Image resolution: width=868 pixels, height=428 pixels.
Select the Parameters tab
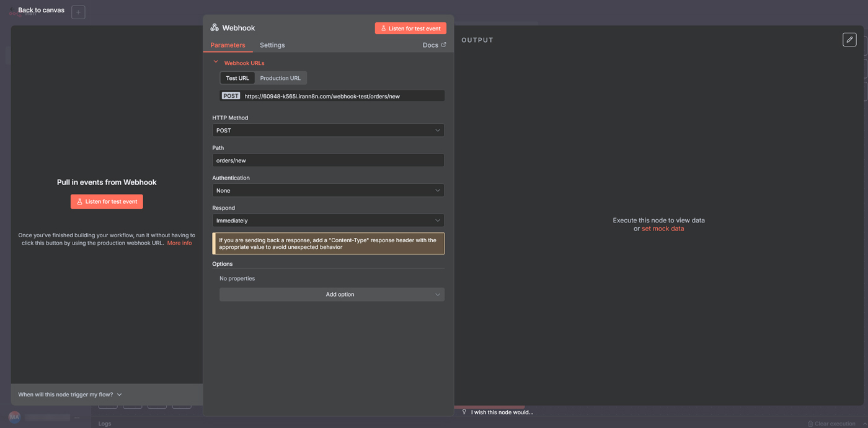click(x=228, y=45)
